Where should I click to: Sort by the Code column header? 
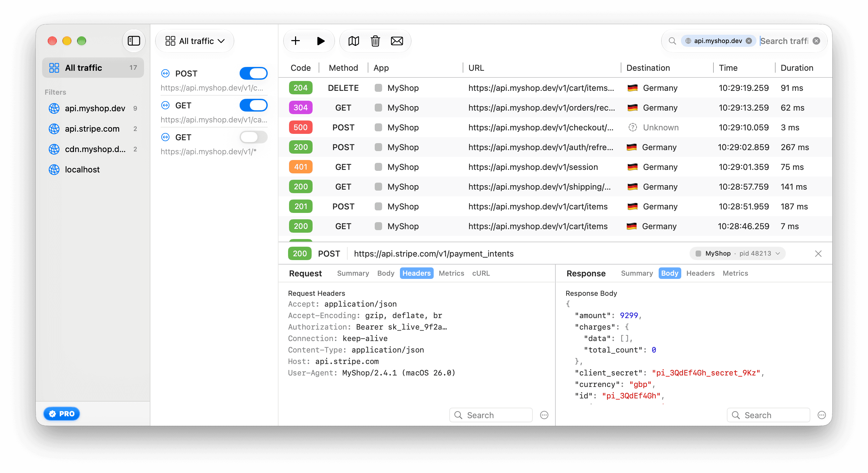click(x=300, y=68)
